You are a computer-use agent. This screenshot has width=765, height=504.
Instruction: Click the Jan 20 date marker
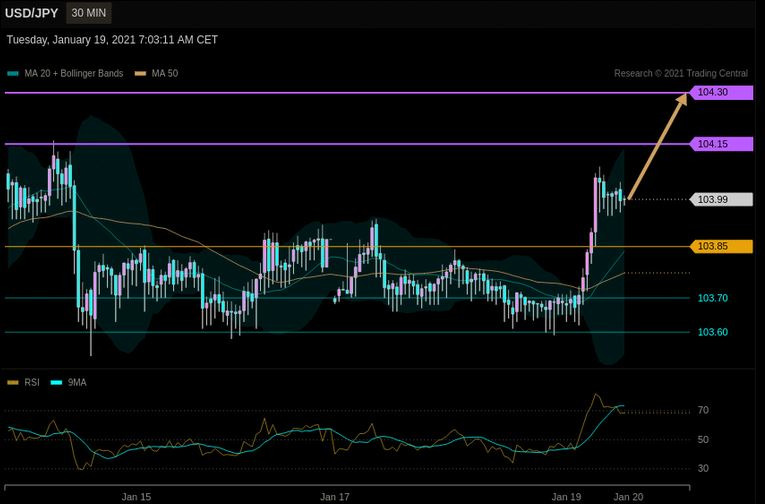(x=628, y=497)
